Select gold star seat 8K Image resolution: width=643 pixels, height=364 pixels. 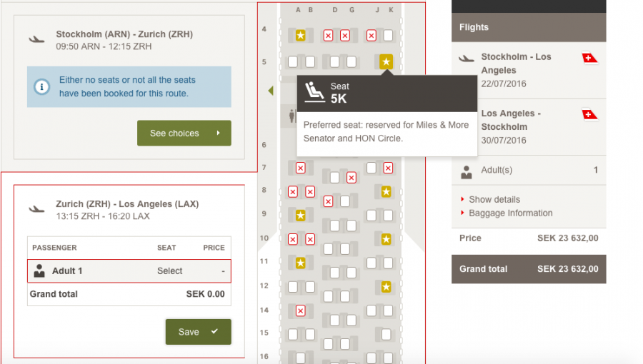click(386, 191)
